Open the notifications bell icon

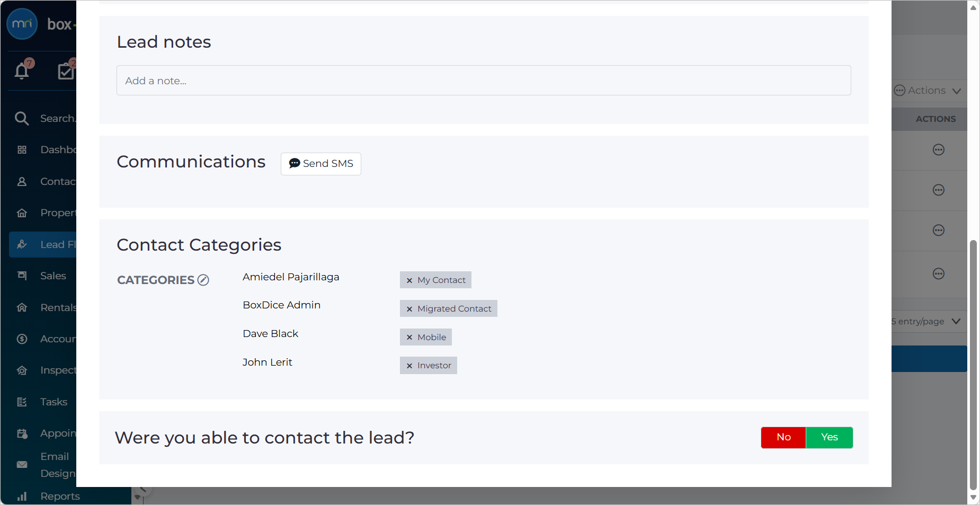pyautogui.click(x=22, y=70)
